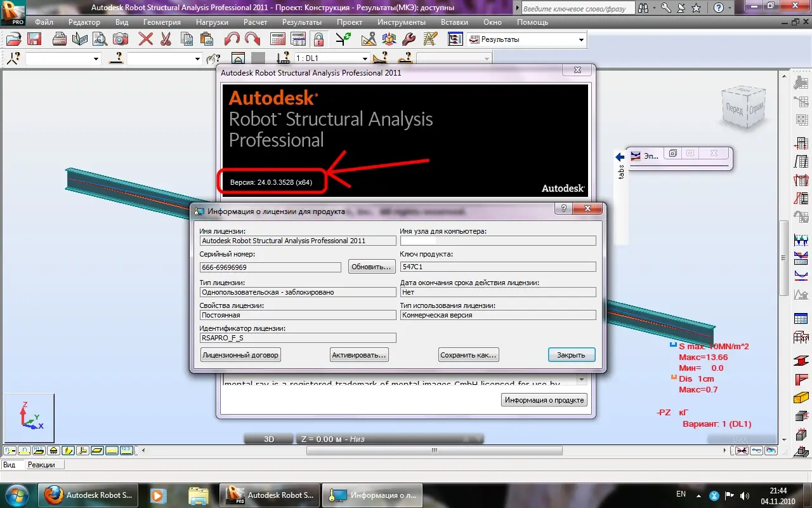812x508 pixels.
Task: Cut selection with the scissors icon
Action: [x=166, y=39]
